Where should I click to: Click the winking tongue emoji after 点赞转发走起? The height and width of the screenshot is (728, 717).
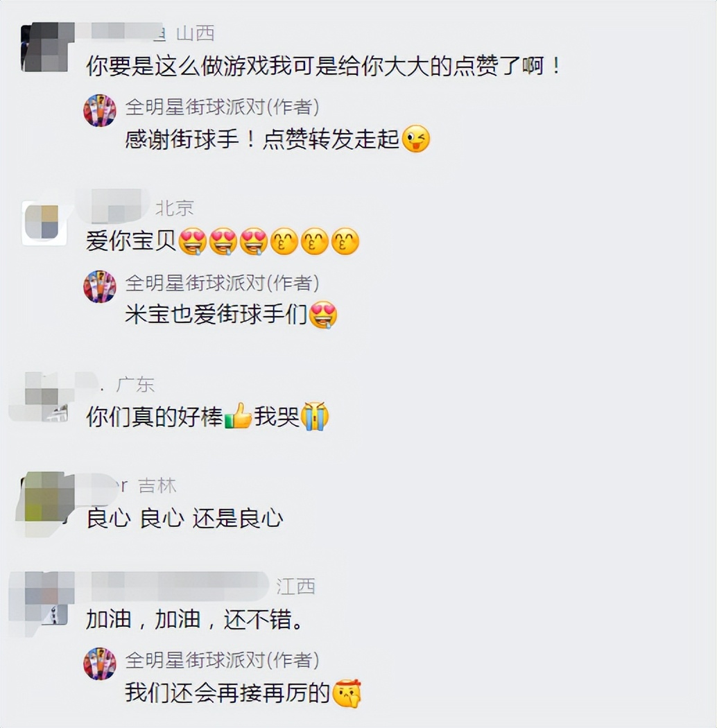(x=415, y=139)
